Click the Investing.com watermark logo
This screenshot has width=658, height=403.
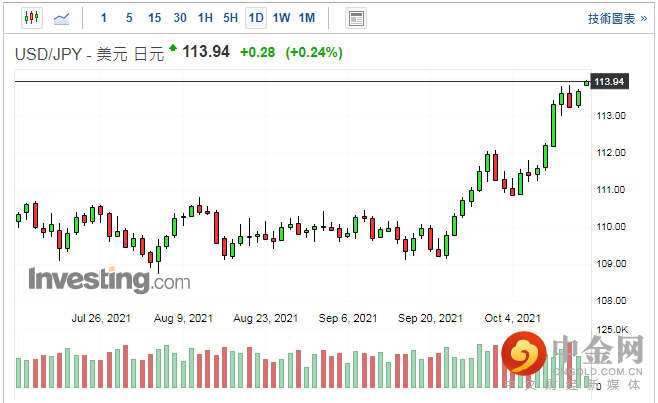(108, 279)
